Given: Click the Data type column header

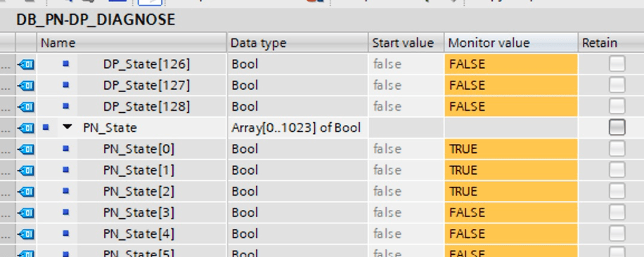Looking at the screenshot, I should [x=298, y=43].
